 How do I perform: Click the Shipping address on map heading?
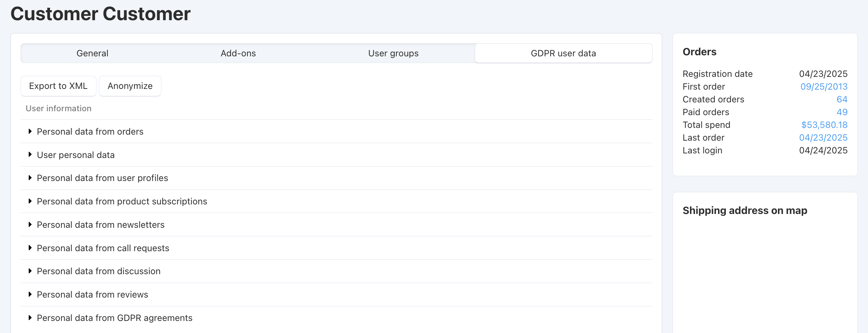pos(745,210)
